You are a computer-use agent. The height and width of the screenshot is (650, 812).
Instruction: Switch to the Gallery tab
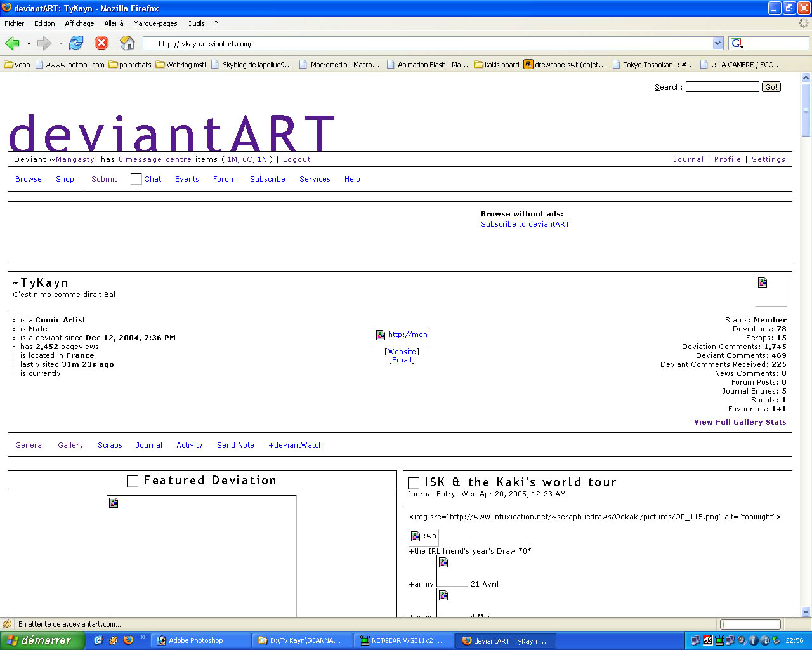coord(70,445)
